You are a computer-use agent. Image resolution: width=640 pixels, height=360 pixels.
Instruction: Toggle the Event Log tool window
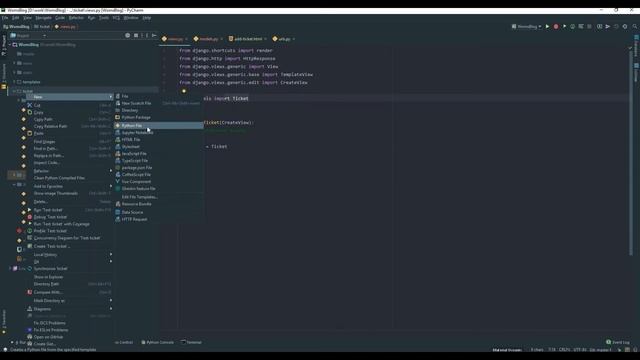(618, 342)
